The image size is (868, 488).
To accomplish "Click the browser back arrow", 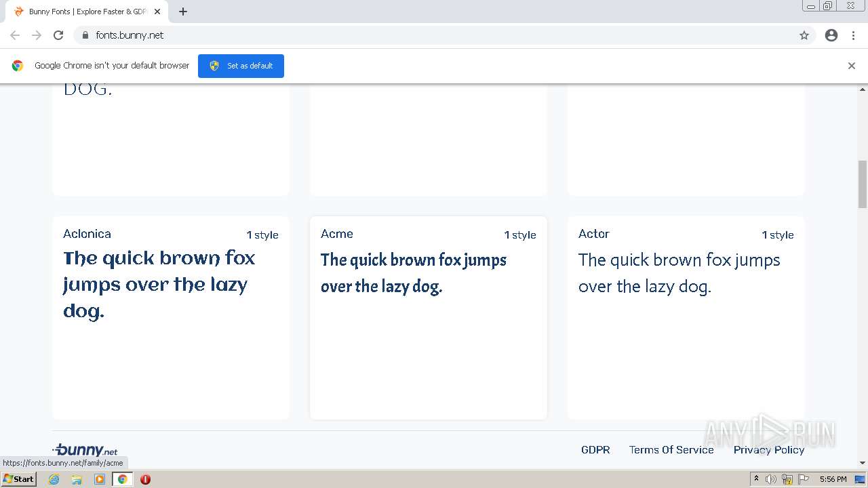I will (x=15, y=35).
